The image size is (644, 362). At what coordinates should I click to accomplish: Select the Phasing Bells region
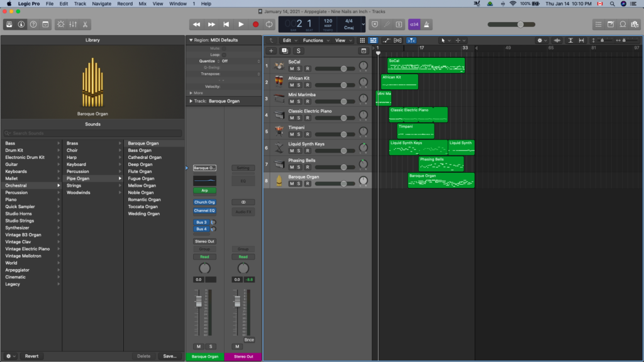point(441,164)
